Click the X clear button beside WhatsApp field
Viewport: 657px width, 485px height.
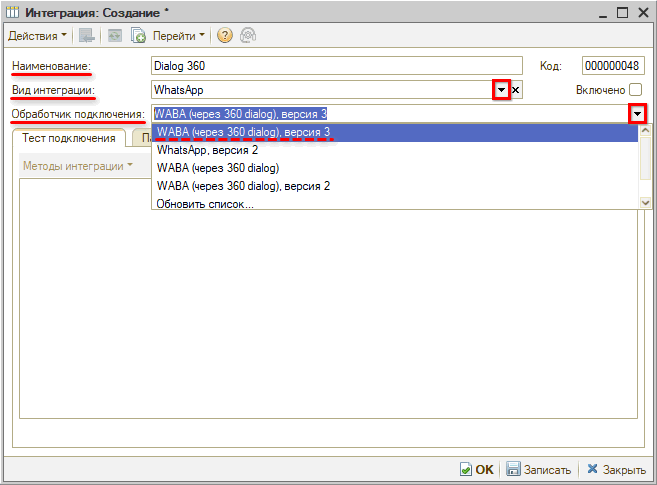516,90
